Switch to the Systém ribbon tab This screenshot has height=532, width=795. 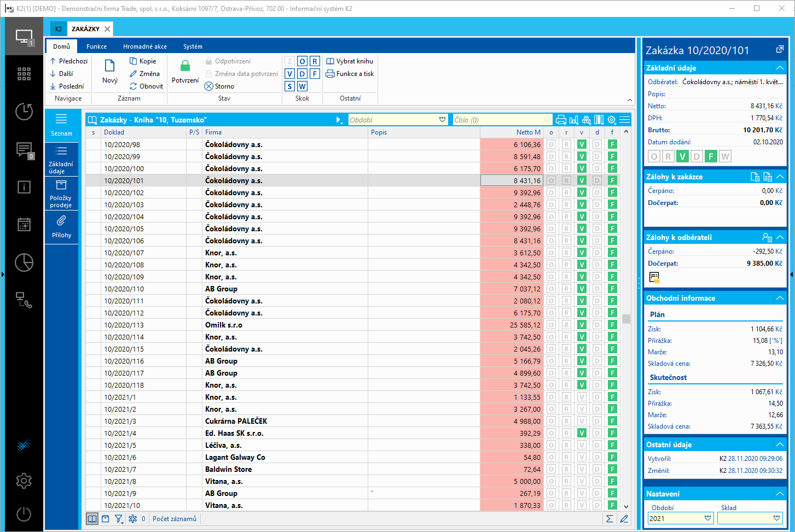(193, 46)
